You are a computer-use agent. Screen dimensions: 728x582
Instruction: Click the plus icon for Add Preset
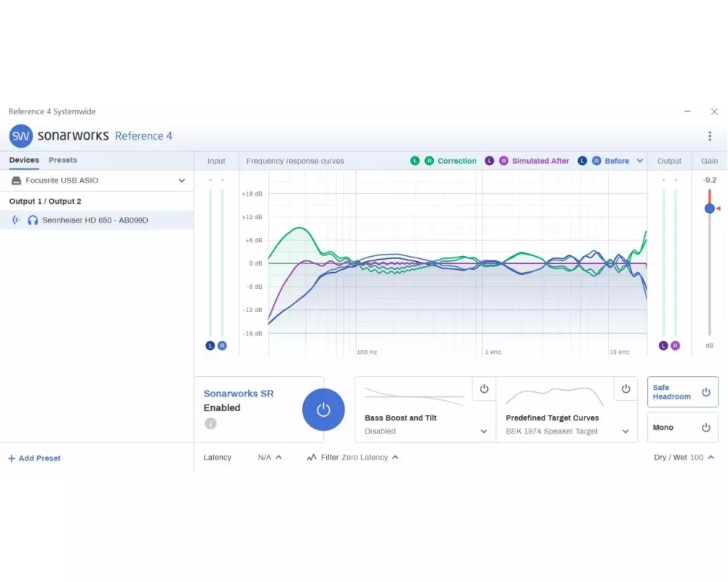[11, 458]
